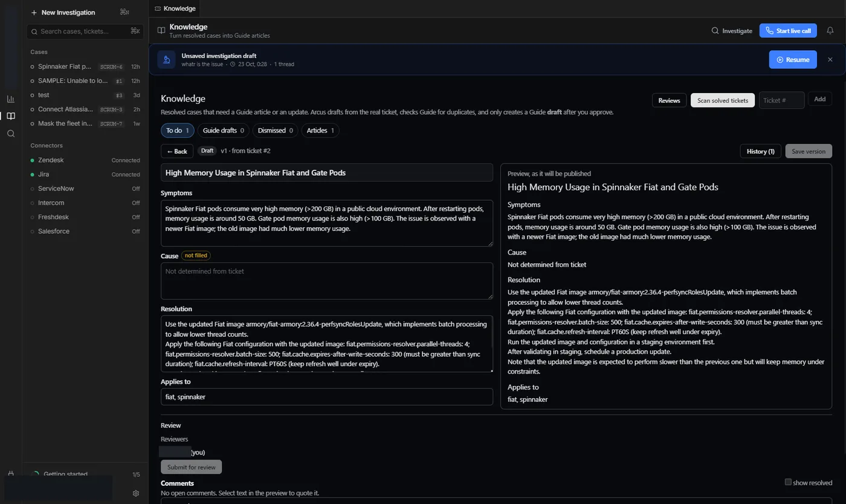Open the Connect Atlassia... case SCRUM-3
The height and width of the screenshot is (504, 846).
click(x=85, y=109)
